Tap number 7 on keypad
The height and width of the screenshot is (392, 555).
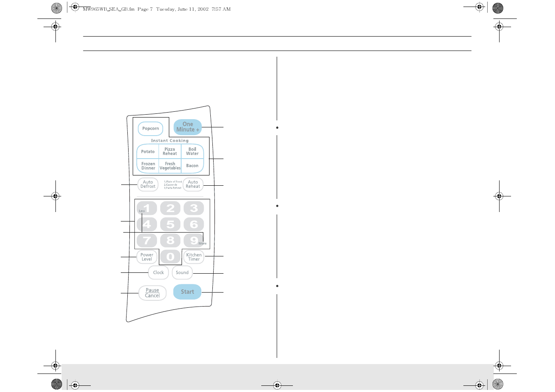147,240
